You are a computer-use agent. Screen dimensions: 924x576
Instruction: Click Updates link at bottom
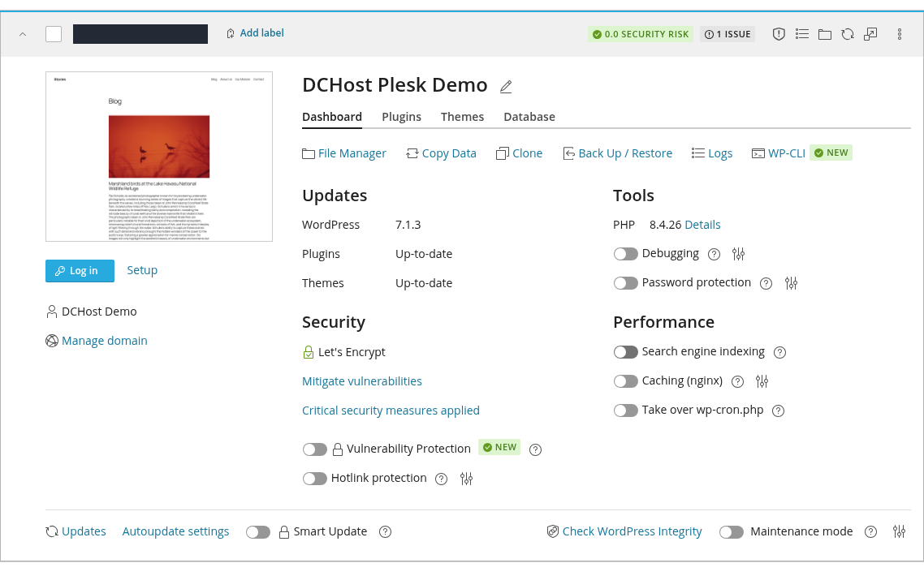[x=76, y=531]
